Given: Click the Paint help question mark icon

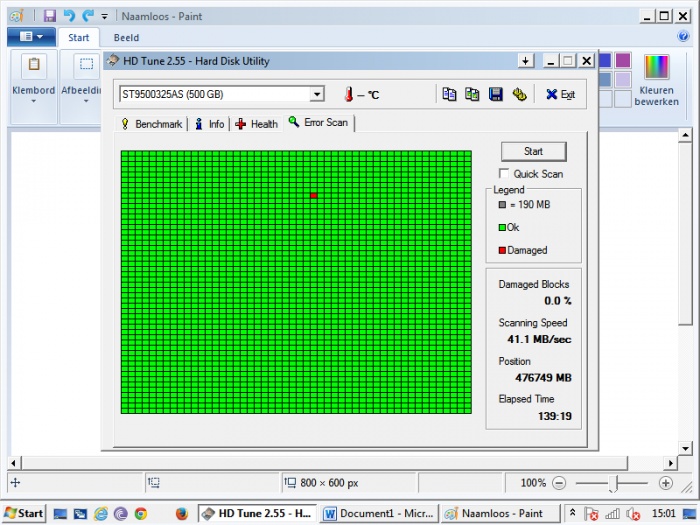Looking at the screenshot, I should coord(683,36).
